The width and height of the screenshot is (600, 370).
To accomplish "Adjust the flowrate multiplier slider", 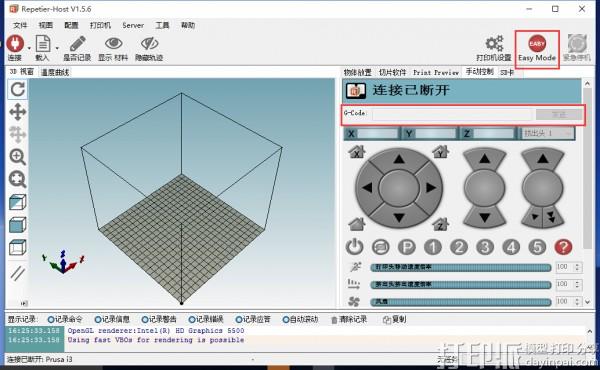I will tap(461, 284).
